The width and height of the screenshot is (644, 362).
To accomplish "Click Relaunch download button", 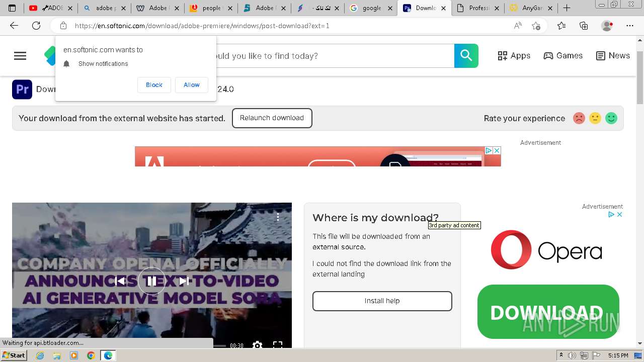I will (x=272, y=118).
